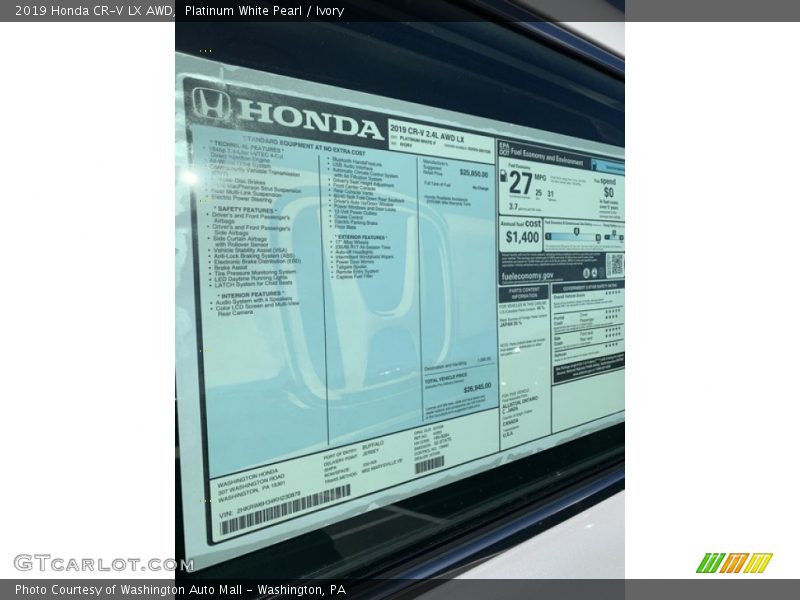Click the small dealer barcode
The image size is (800, 600).
click(429, 465)
